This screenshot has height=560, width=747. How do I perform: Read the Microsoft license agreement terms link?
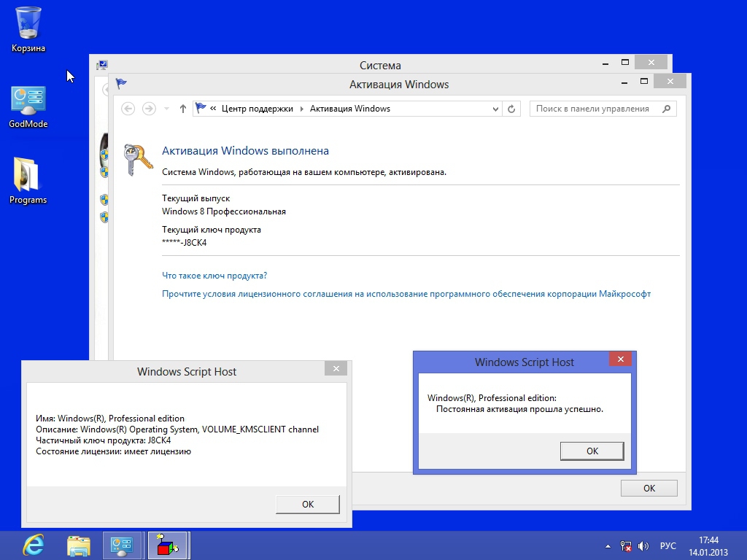pos(406,294)
